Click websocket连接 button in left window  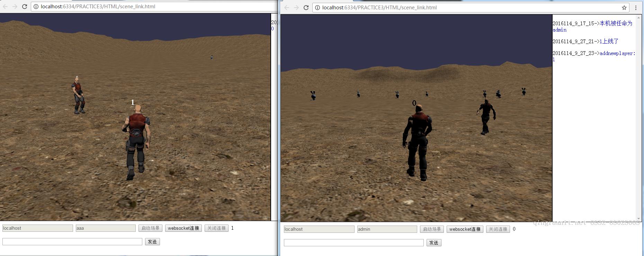[x=184, y=228]
